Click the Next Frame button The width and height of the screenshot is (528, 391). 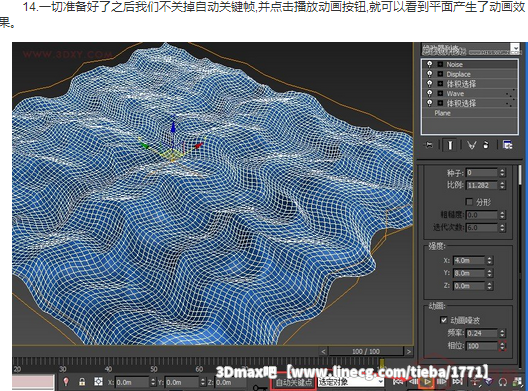coord(442,382)
